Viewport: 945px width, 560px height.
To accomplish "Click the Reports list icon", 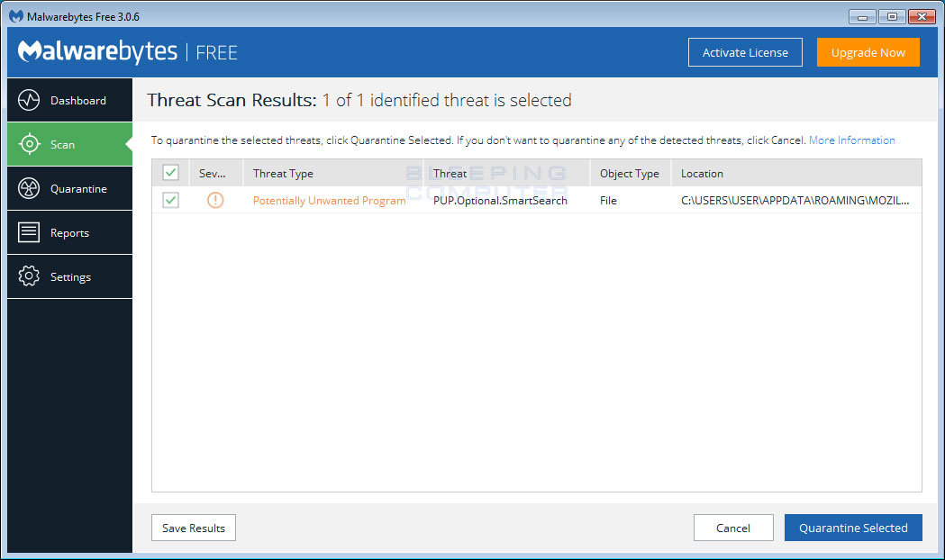I will coord(29,232).
